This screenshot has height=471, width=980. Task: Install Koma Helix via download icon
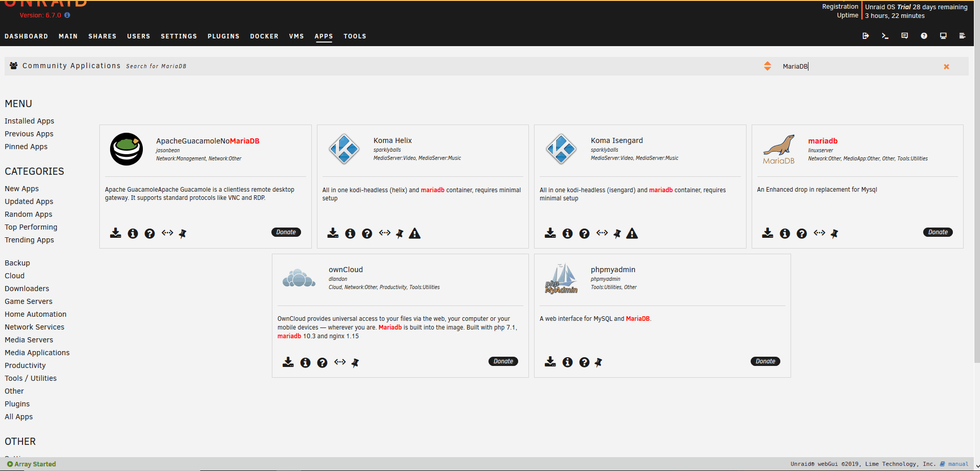333,233
